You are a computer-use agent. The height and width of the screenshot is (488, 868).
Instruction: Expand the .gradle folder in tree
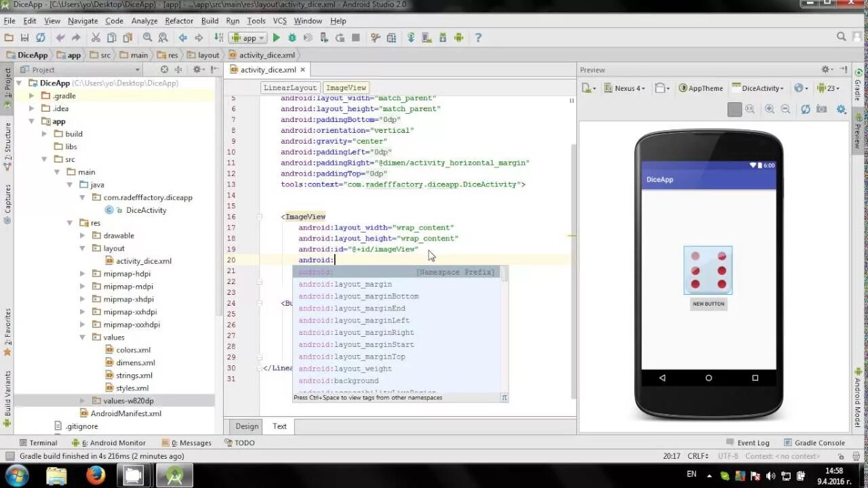31,96
